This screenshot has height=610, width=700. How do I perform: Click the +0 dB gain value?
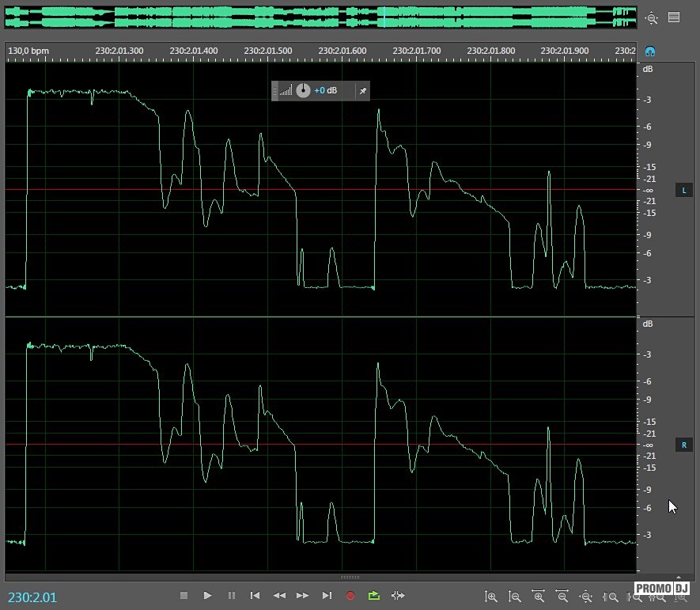[325, 91]
